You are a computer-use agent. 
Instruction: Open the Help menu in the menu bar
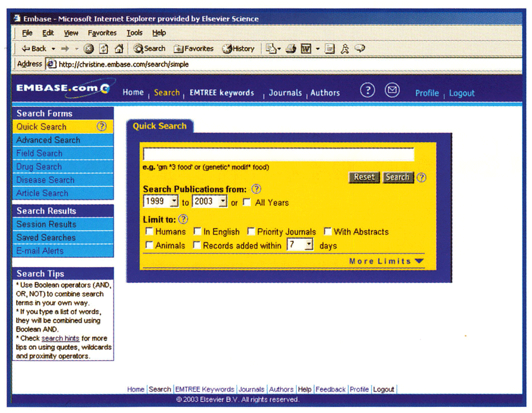point(159,33)
